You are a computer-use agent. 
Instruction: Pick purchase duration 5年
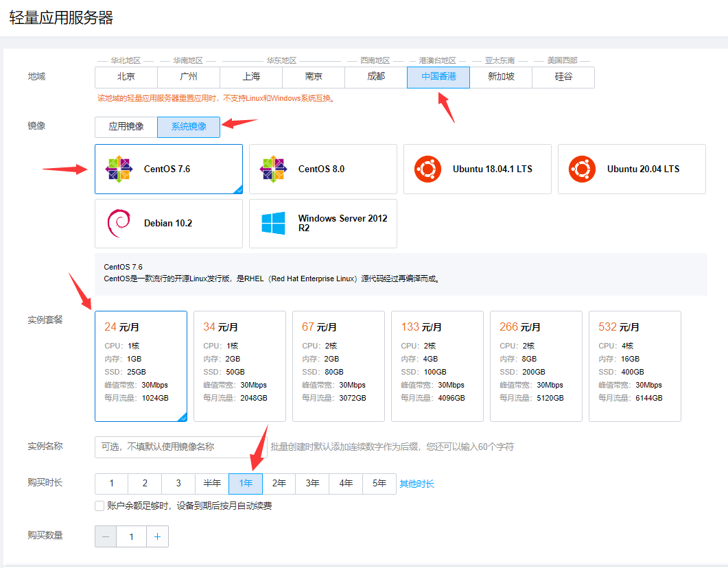(x=379, y=484)
